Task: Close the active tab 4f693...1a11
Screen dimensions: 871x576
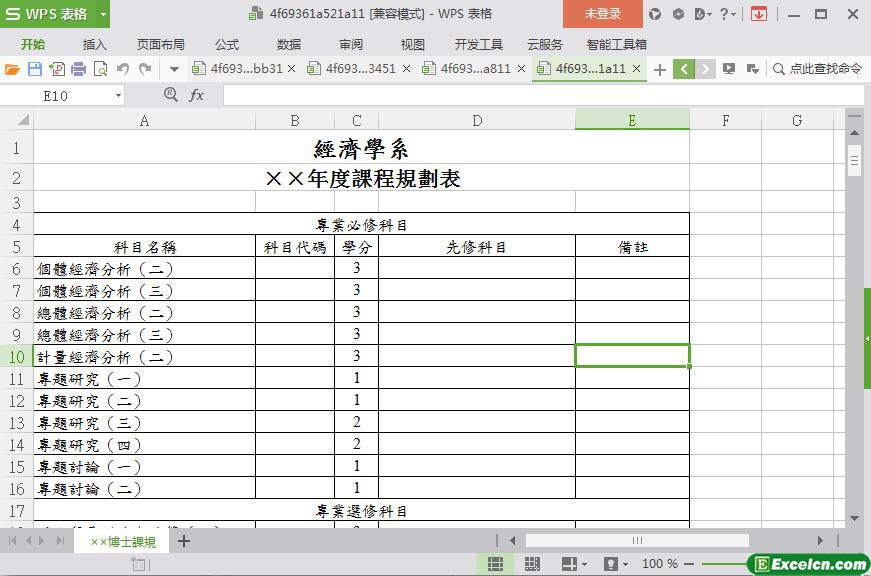Action: [637, 69]
